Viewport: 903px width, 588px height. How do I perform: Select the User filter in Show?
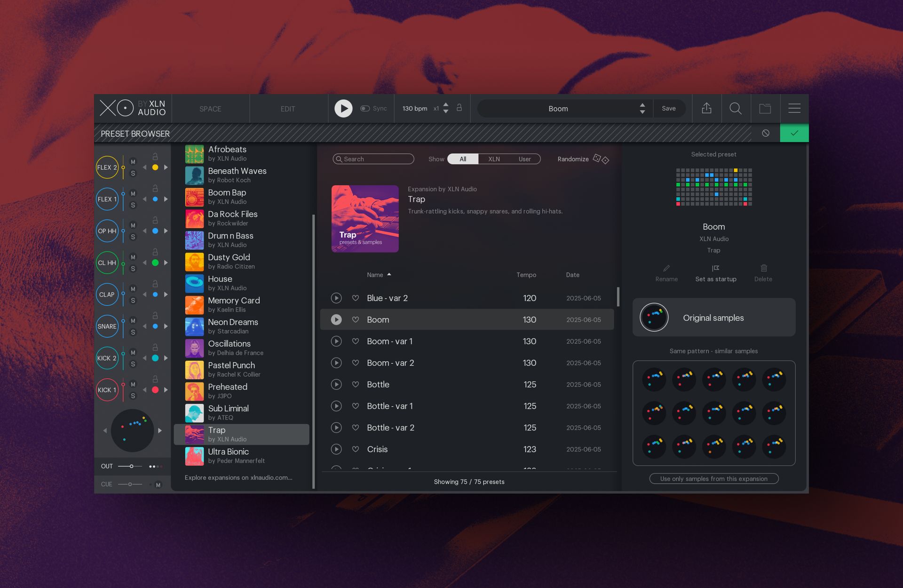[524, 159]
